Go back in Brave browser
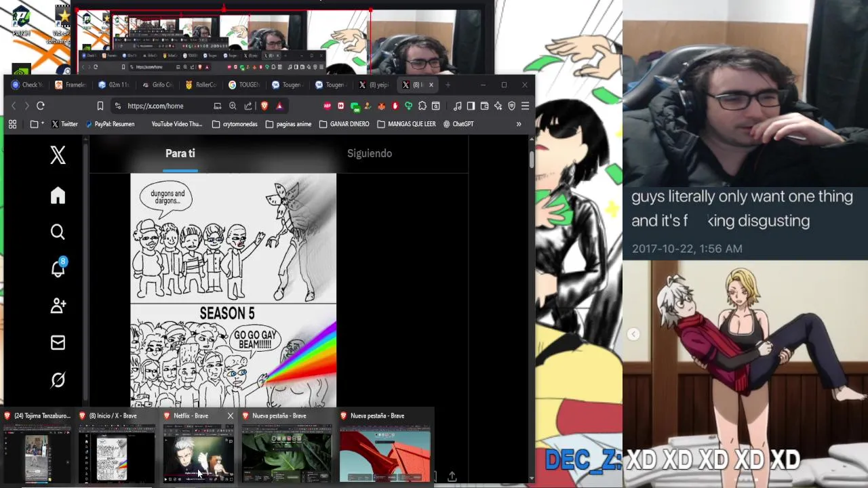The width and height of the screenshot is (868, 488). point(13,106)
